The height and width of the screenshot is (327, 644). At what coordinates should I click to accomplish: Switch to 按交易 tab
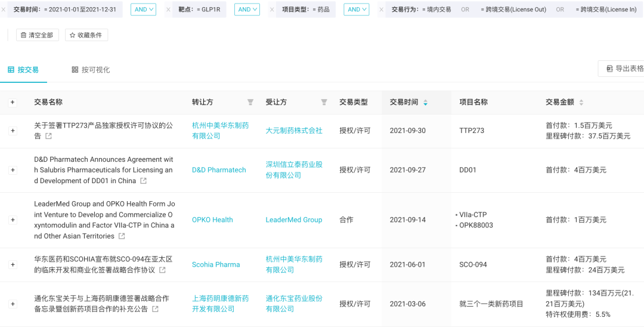pyautogui.click(x=23, y=70)
